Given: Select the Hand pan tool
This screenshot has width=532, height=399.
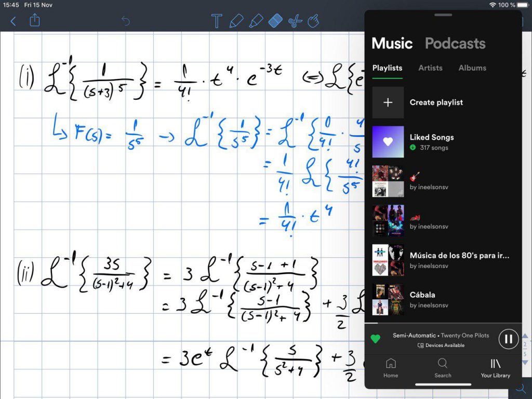Looking at the screenshot, I should pos(313,21).
